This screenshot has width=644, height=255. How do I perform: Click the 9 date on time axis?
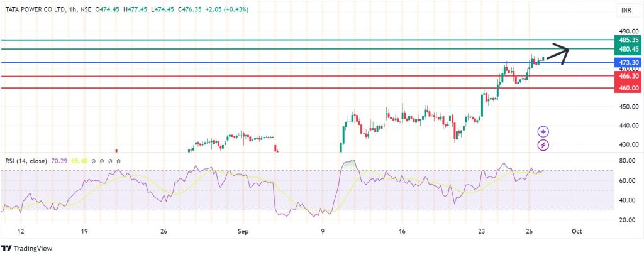coord(323,232)
